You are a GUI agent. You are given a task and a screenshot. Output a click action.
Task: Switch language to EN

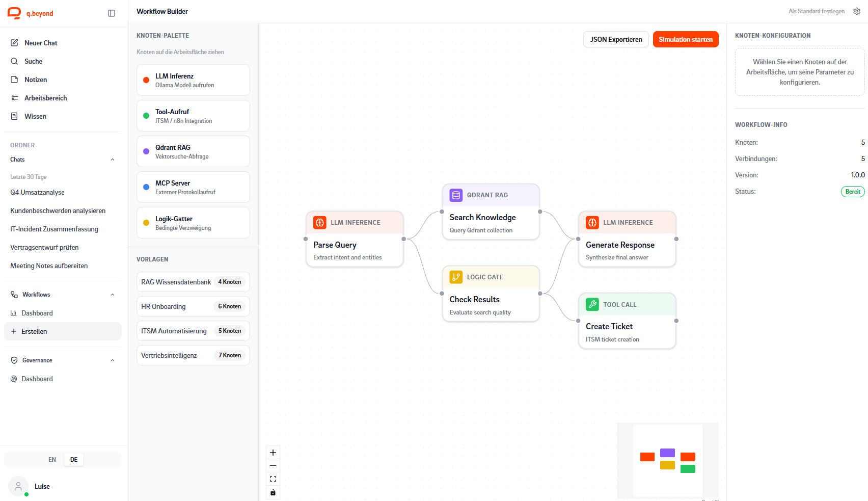click(52, 460)
